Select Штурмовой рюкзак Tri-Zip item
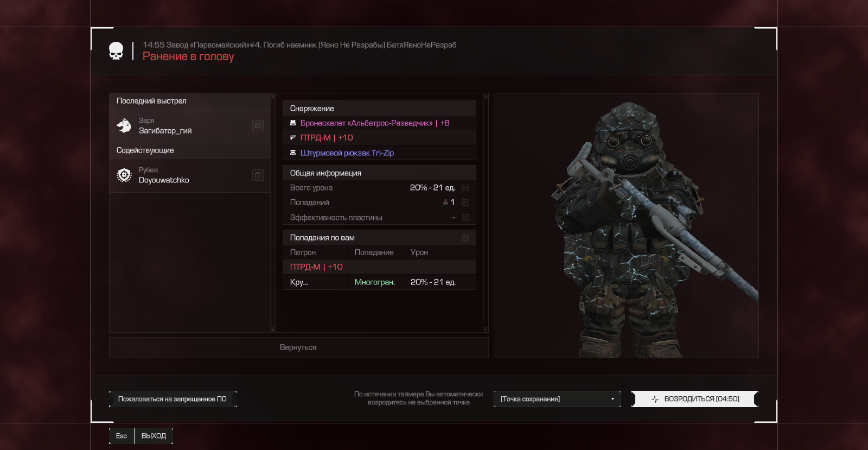 tap(379, 153)
